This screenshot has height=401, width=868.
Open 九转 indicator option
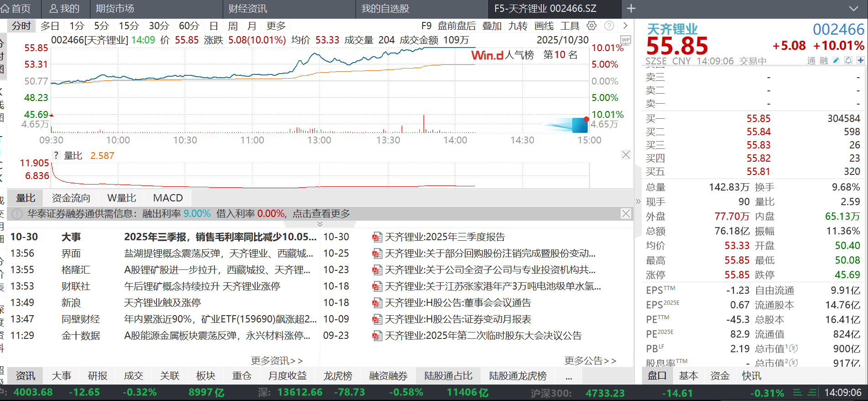pos(518,26)
